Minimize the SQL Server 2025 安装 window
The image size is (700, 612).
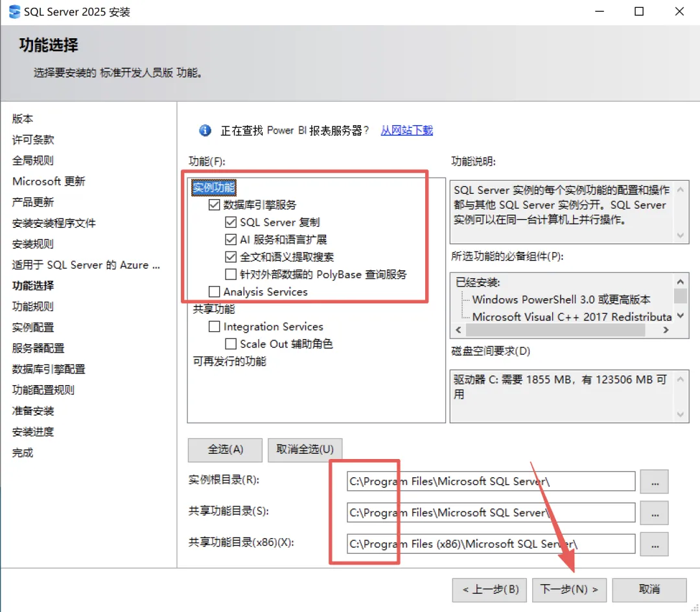pos(600,12)
